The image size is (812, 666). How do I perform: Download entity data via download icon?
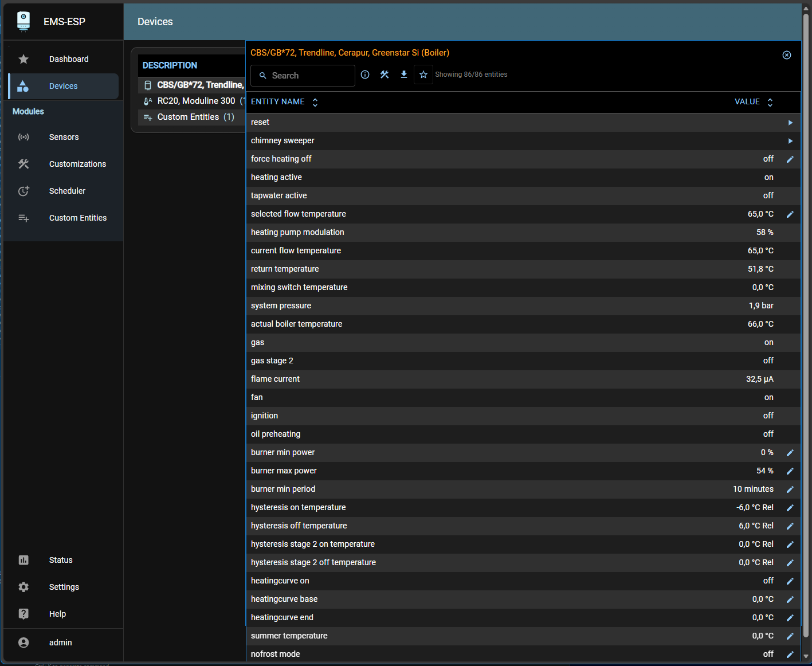(x=404, y=75)
